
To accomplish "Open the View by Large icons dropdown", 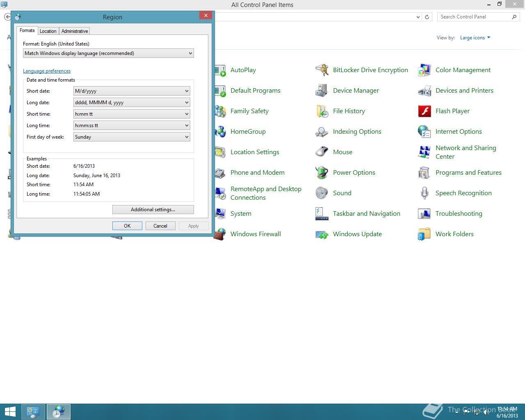I will coord(475,38).
